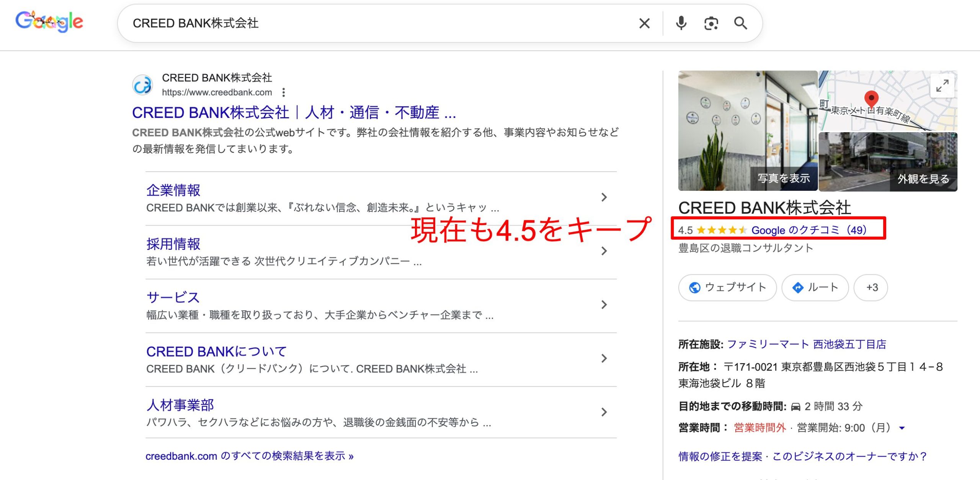This screenshot has width=980, height=480.
Task: Open the 人材事業部 sitelink
Action: coord(180,405)
